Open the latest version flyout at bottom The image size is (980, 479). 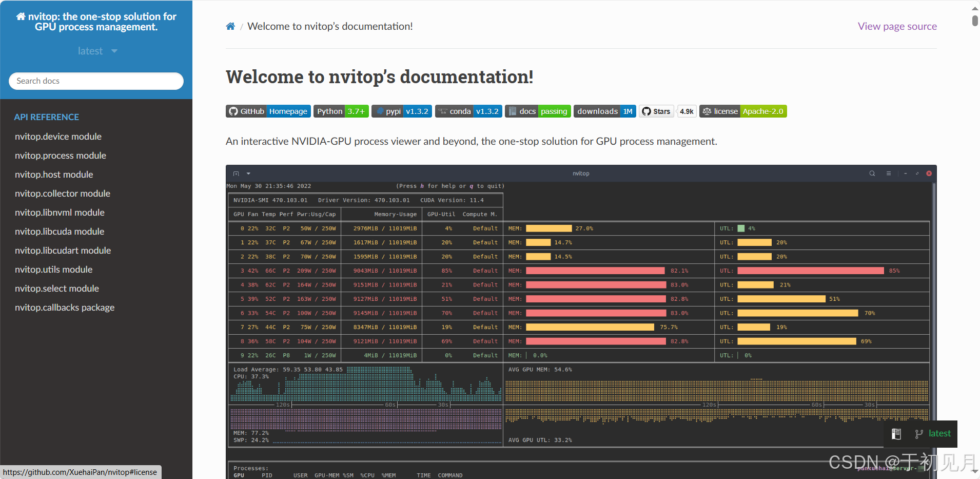[x=933, y=434]
